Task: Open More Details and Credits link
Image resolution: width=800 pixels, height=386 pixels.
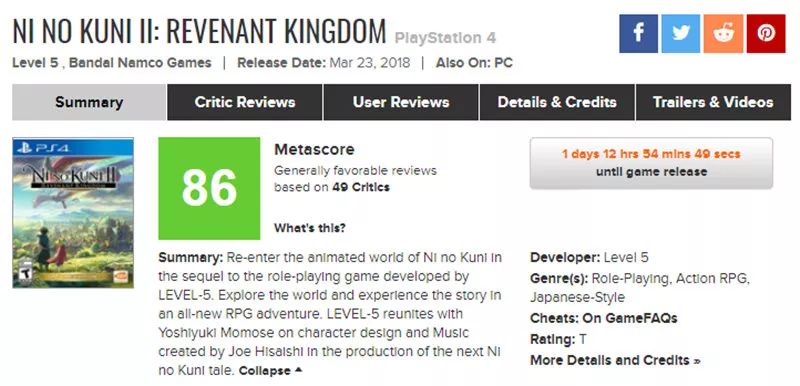Action: pos(615,360)
